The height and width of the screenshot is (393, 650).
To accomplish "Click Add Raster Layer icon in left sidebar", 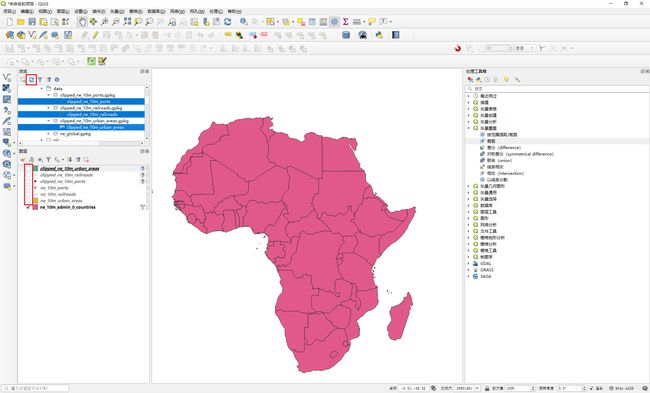I will pyautogui.click(x=7, y=88).
